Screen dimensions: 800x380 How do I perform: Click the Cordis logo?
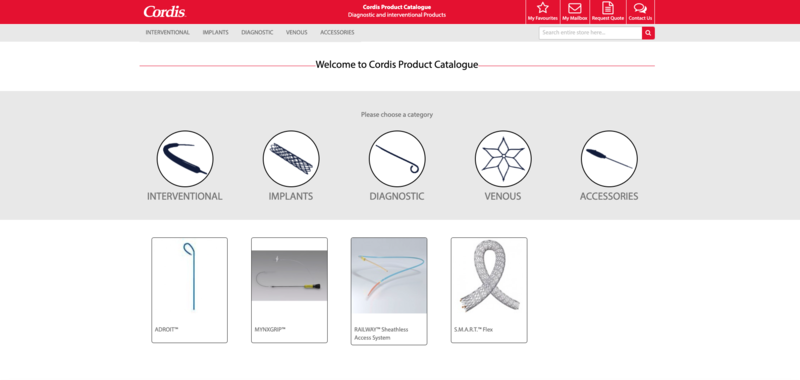(165, 12)
